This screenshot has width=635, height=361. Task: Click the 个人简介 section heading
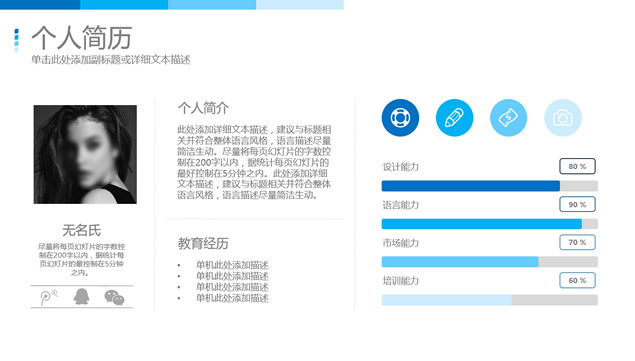(203, 108)
